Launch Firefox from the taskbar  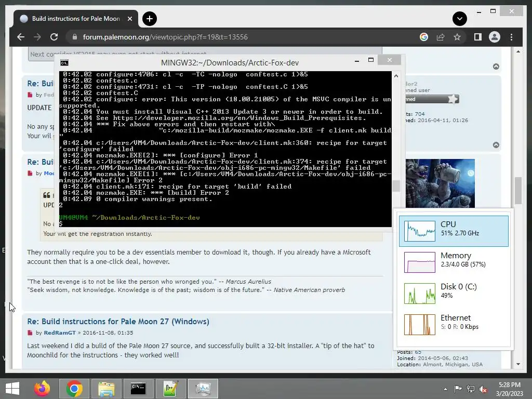42,389
